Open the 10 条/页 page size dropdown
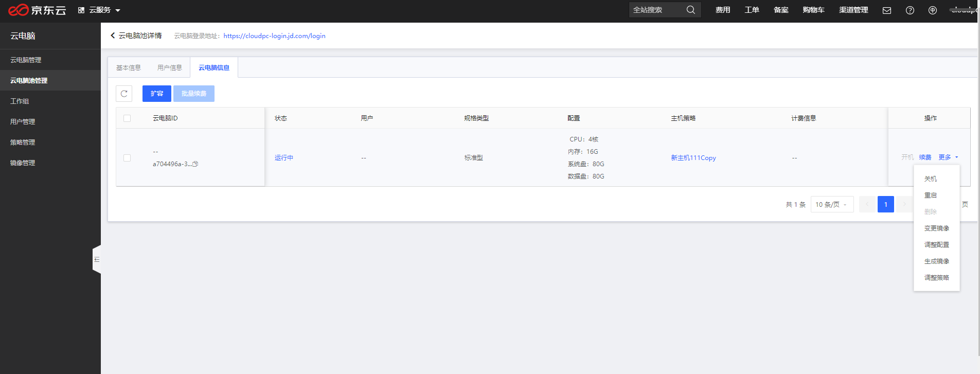 tap(832, 204)
